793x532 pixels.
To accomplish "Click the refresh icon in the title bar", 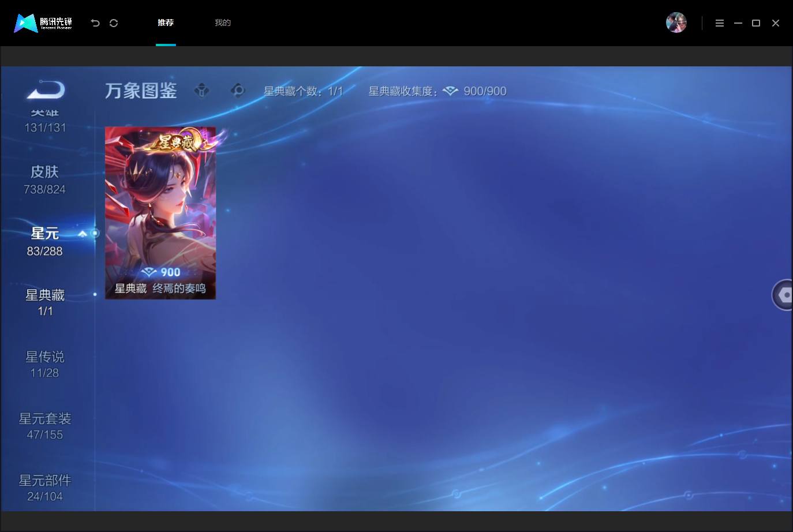I will click(x=114, y=23).
